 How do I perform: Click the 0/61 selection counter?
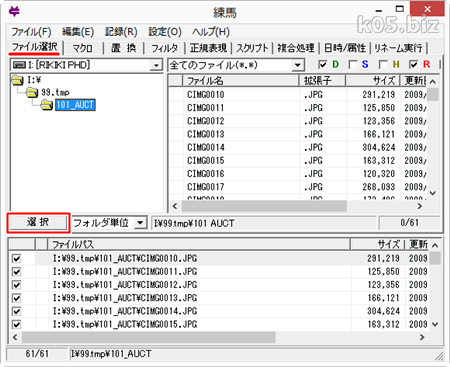click(410, 223)
